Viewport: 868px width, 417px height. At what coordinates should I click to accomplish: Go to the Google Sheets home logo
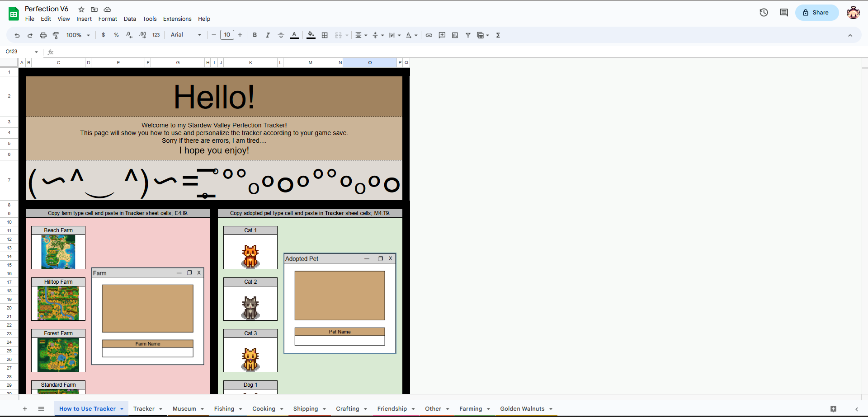14,14
